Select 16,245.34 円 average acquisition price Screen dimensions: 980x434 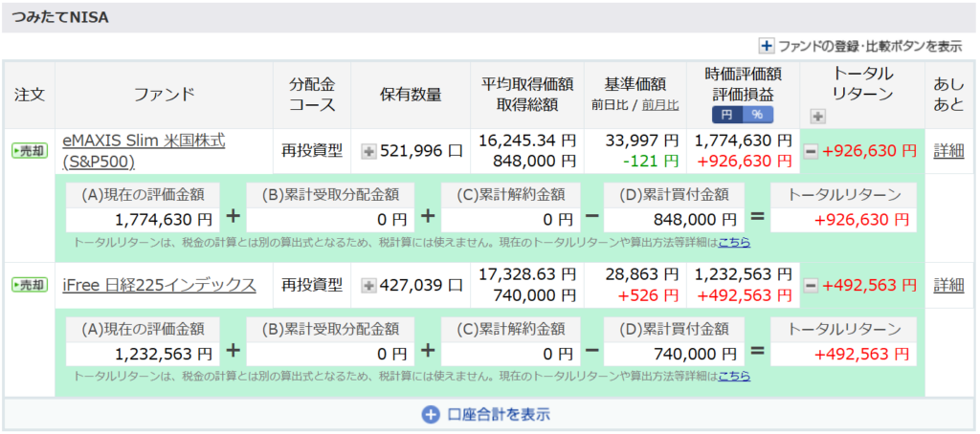(527, 139)
